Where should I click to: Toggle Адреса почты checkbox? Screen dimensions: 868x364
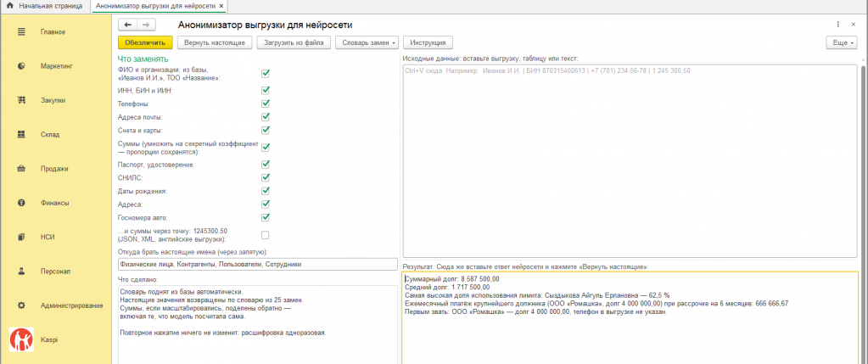[266, 117]
